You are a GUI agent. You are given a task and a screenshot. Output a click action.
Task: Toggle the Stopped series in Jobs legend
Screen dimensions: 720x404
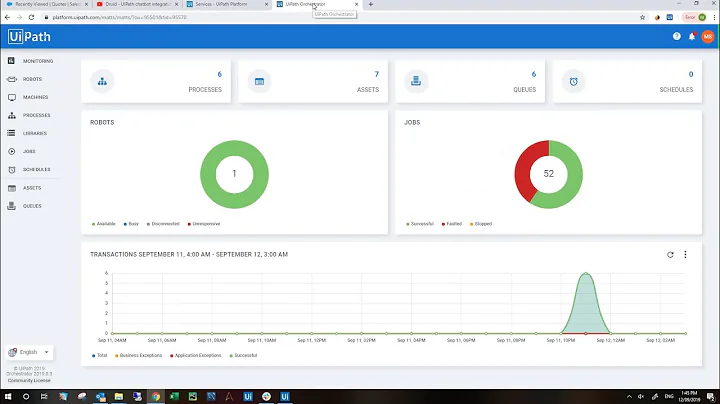coord(481,224)
